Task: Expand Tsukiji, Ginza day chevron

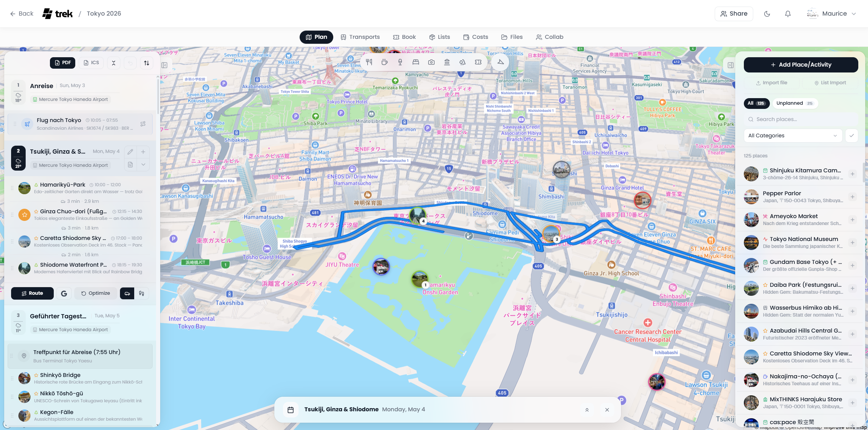Action: 143,164
